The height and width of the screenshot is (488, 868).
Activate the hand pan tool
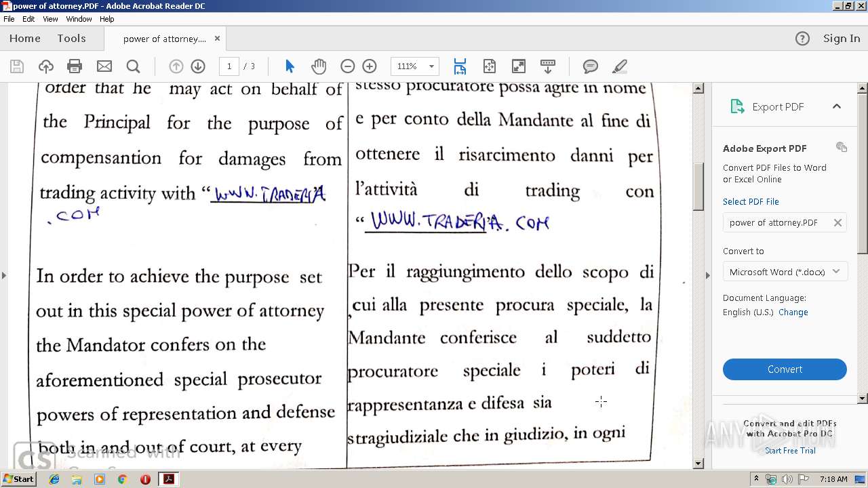[x=319, y=66]
